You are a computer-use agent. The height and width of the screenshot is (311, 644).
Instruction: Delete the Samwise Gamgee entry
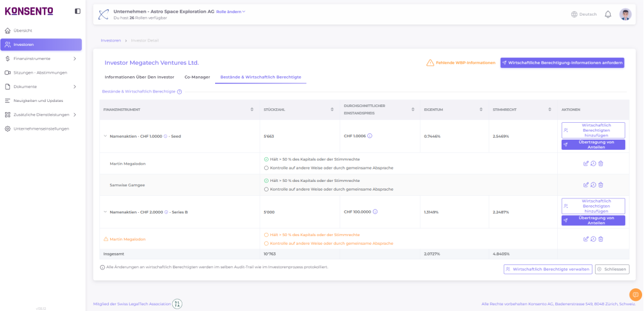(601, 184)
